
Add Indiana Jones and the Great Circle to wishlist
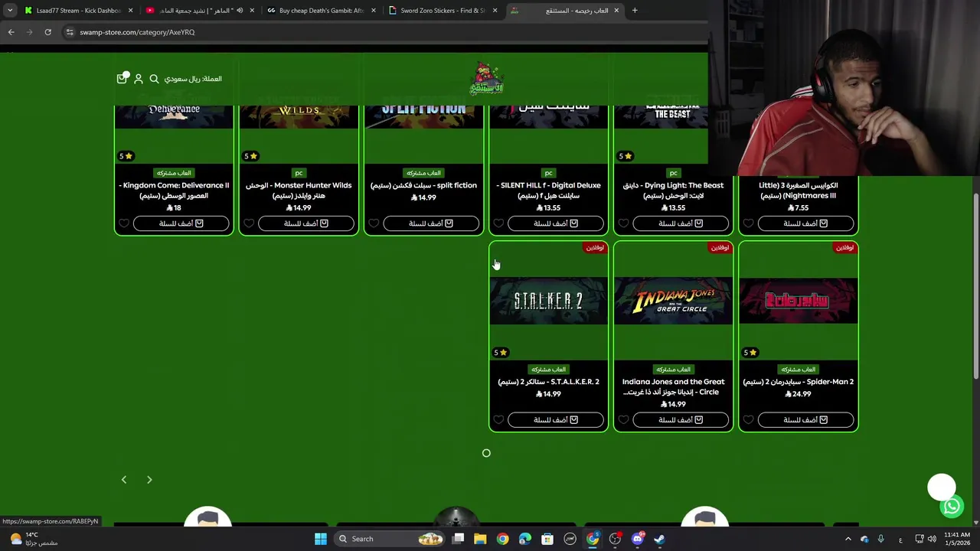click(x=623, y=419)
